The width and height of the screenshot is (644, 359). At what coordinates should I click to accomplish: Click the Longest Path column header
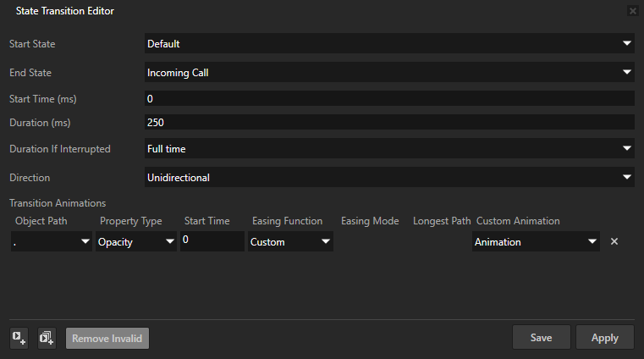[442, 221]
